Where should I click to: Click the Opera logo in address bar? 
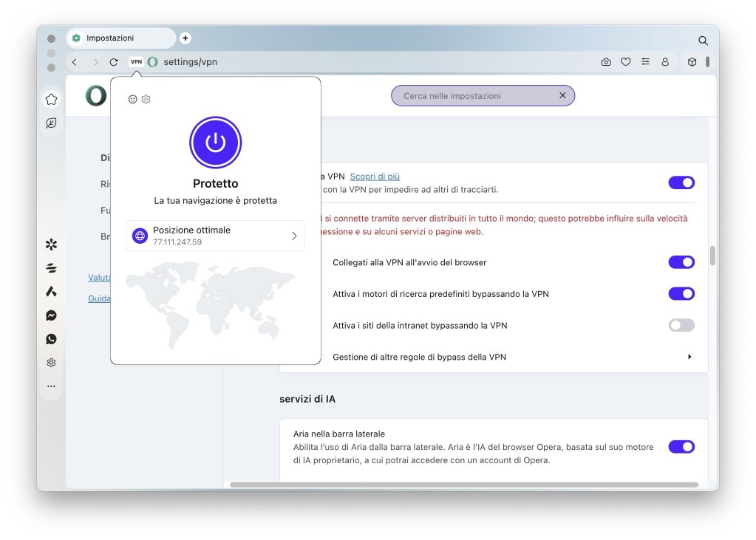click(153, 62)
